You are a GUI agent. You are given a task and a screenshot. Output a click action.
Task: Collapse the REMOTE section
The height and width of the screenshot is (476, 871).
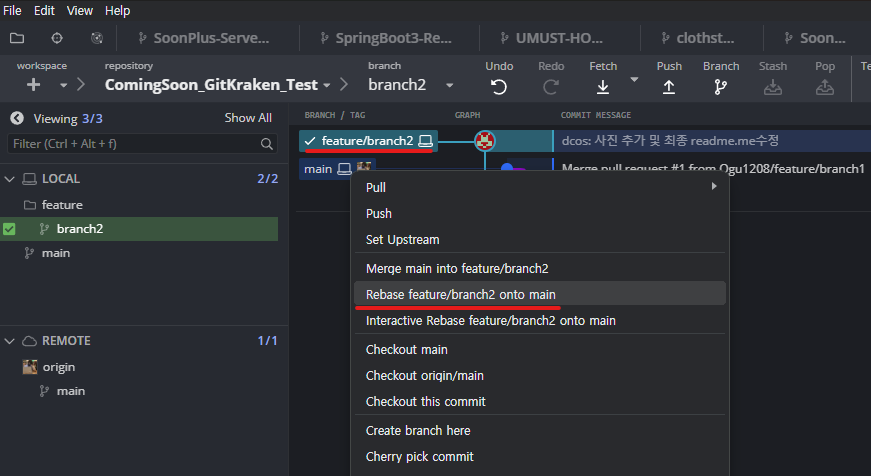point(9,341)
